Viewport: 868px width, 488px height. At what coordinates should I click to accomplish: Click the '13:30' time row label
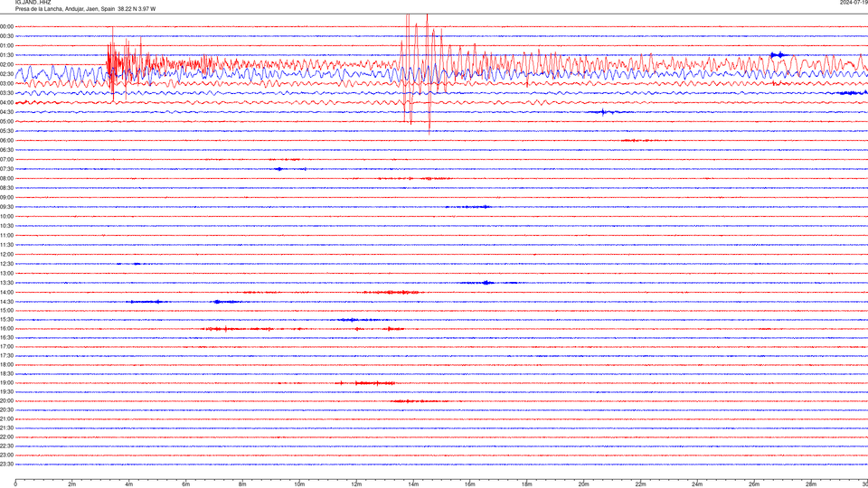(x=6, y=283)
